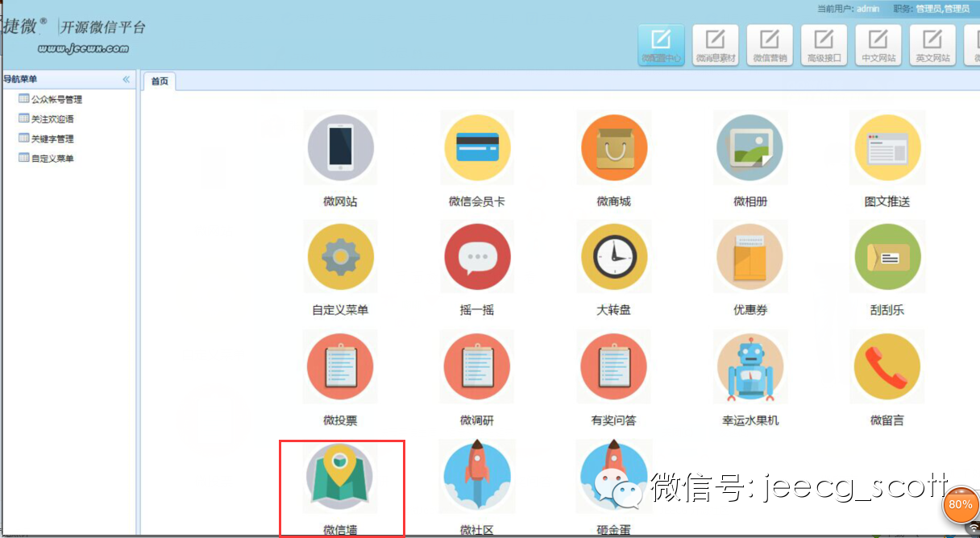Click the 微投票 label text

[x=340, y=420]
